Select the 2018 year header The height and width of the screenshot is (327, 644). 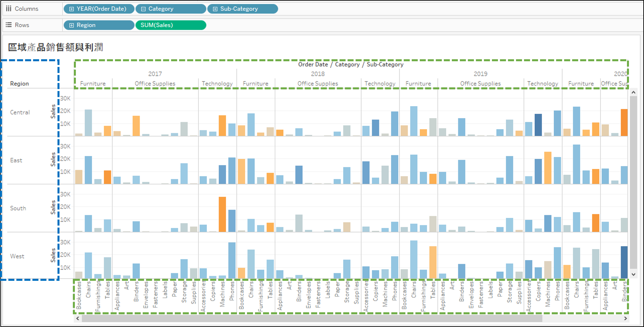coord(317,74)
